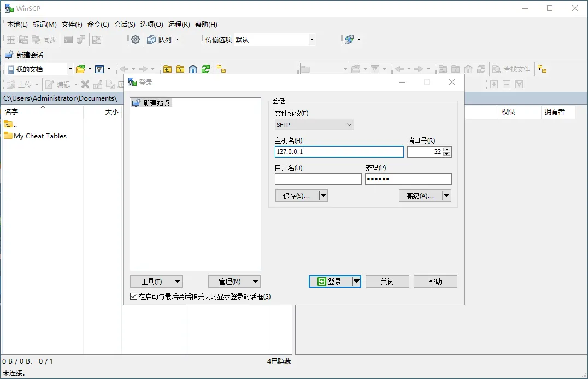Increase the port number with the up stepper
Screen dimensions: 588x379
(x=447, y=149)
